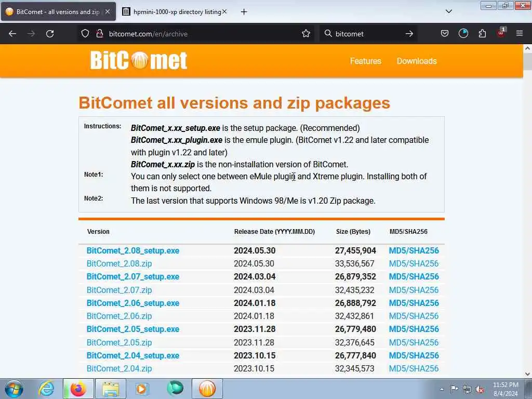This screenshot has height=399, width=532.
Task: Download BitComet_2.07.zip
Action: (x=119, y=290)
